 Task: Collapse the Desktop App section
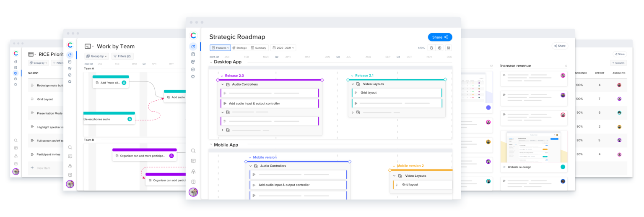click(x=211, y=62)
